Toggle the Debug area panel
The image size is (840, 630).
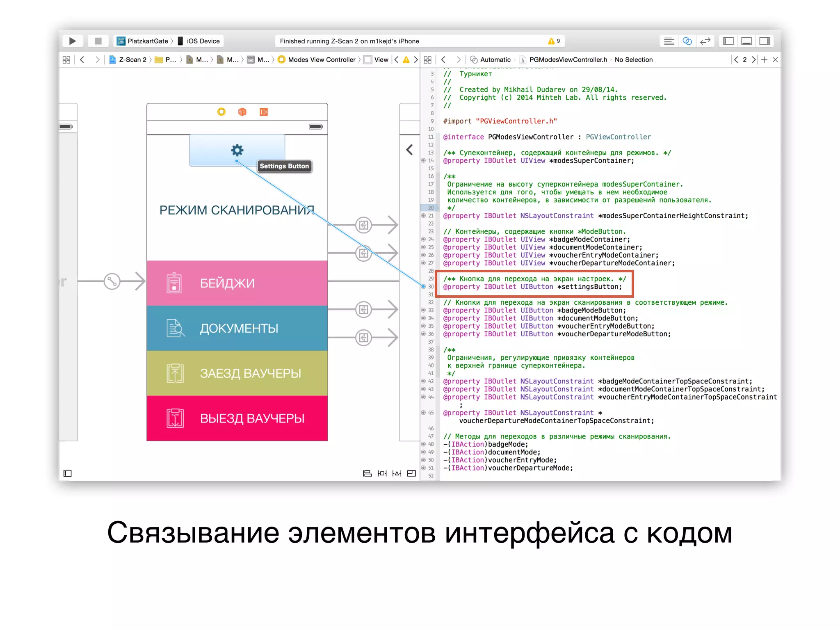coord(746,41)
